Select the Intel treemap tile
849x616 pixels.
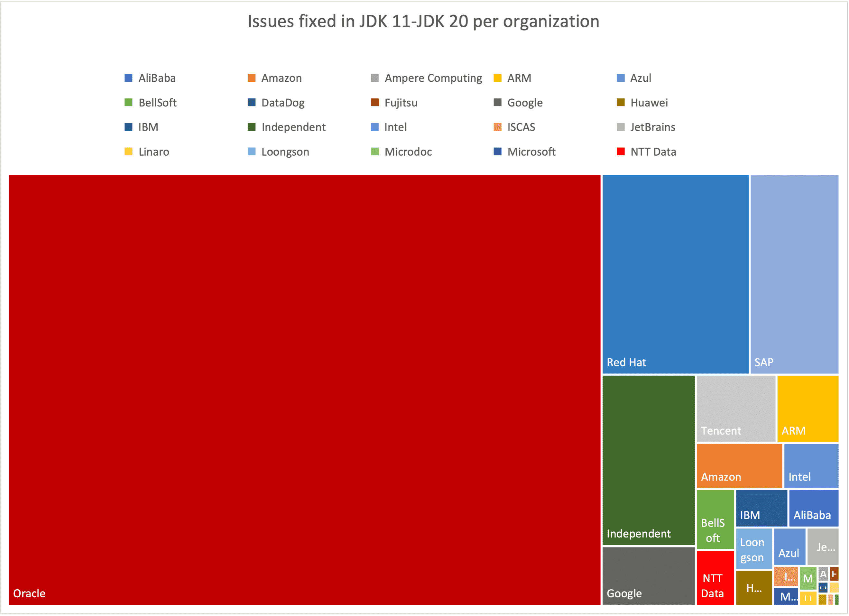(811, 465)
